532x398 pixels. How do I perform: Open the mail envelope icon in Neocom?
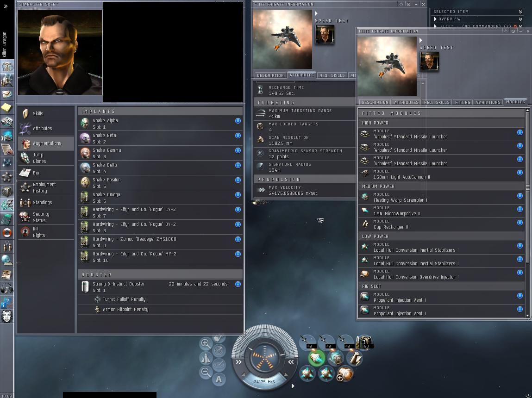pos(7,94)
